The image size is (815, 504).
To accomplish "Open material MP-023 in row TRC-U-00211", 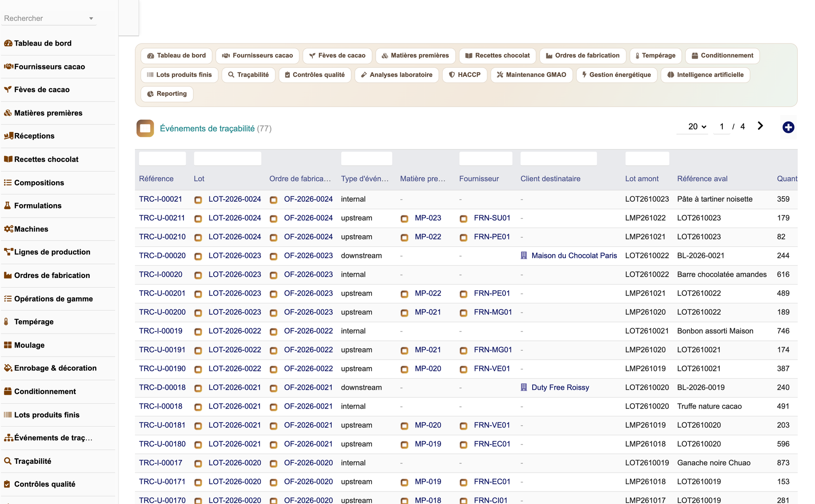I will click(x=428, y=218).
